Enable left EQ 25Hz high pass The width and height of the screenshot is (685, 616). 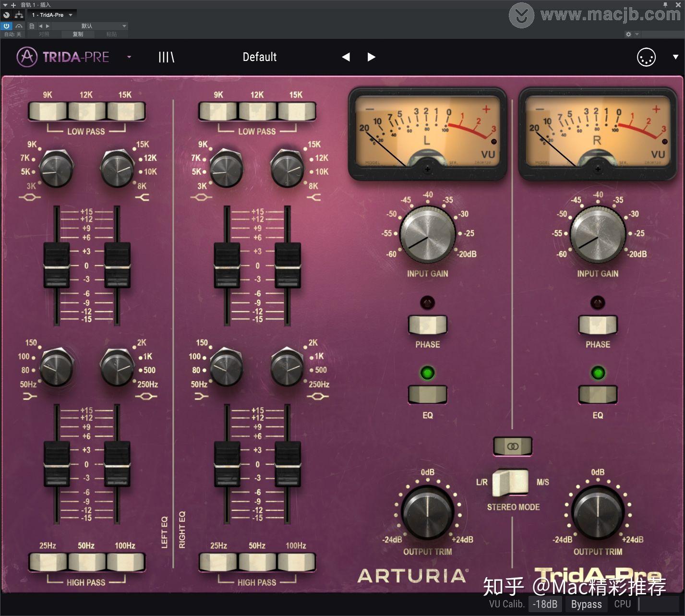coord(48,562)
